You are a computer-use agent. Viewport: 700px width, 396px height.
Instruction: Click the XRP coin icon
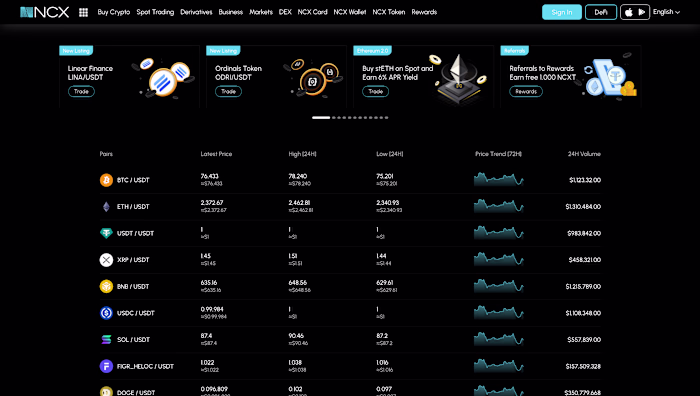106,260
